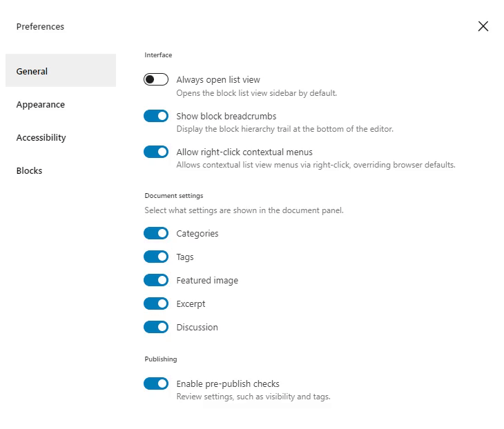The height and width of the screenshot is (429, 504).
Task: Turn off the Excerpt toggle
Action: point(156,303)
